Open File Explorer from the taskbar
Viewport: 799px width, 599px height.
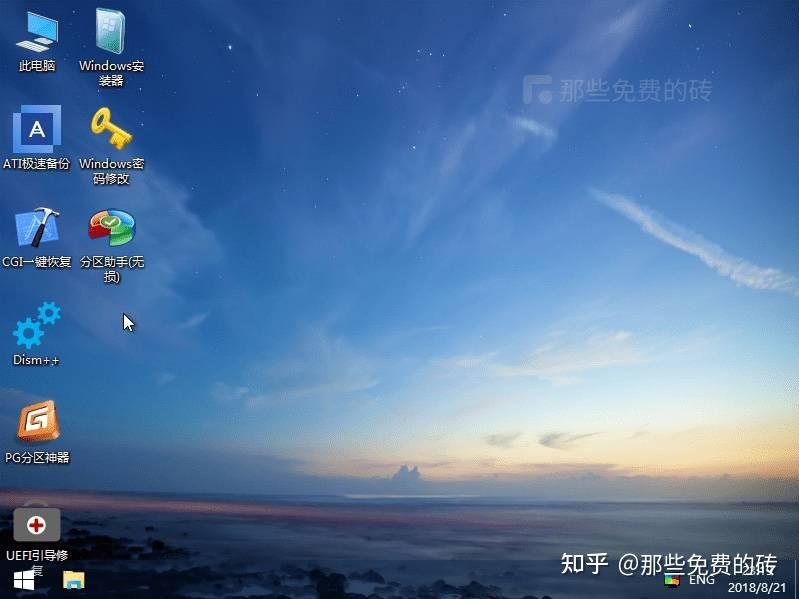pos(74,580)
